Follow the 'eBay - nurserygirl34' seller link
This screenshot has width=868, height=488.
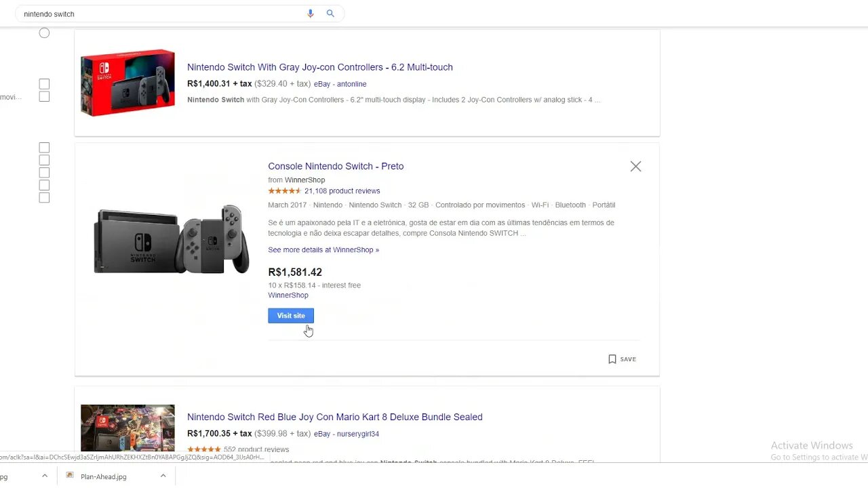(x=346, y=434)
